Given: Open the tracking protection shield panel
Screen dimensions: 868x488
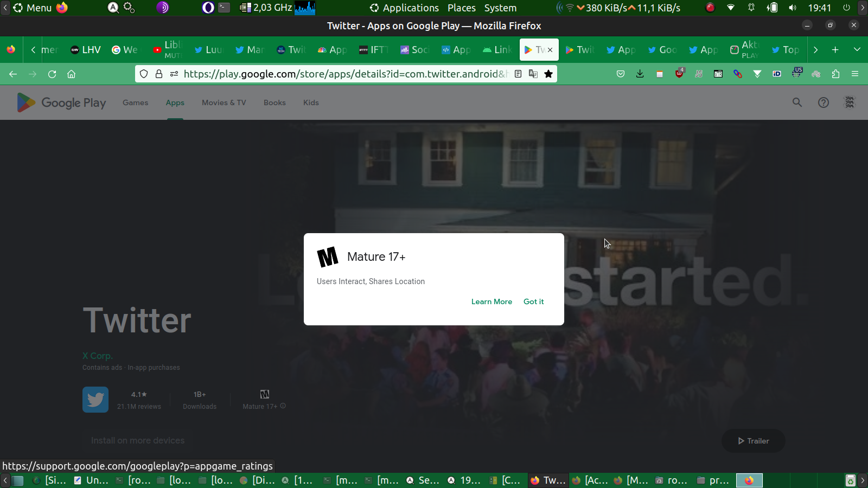Looking at the screenshot, I should pyautogui.click(x=144, y=74).
